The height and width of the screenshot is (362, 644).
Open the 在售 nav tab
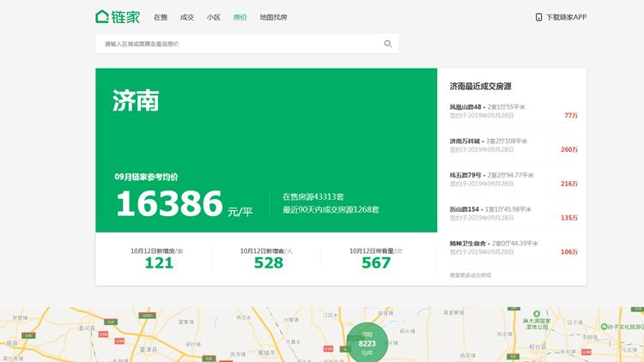pos(161,17)
